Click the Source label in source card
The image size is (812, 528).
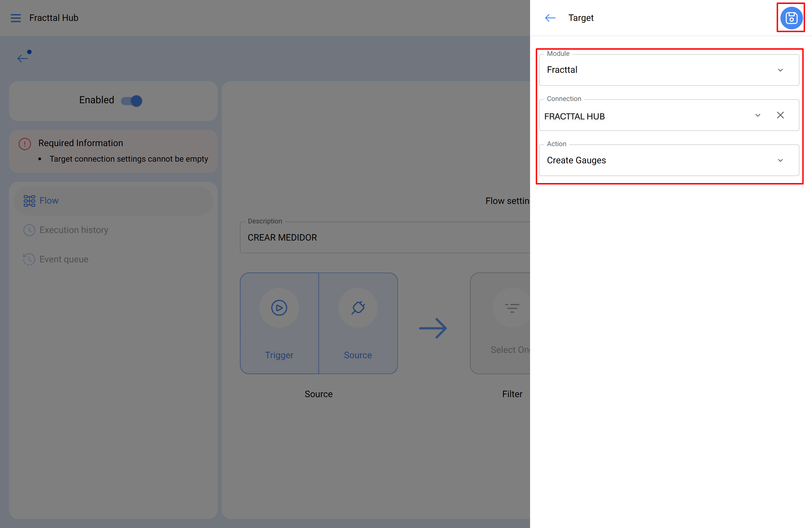358,355
